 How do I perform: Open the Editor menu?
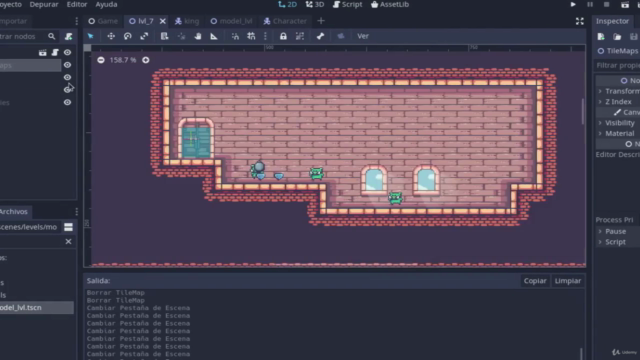77,4
